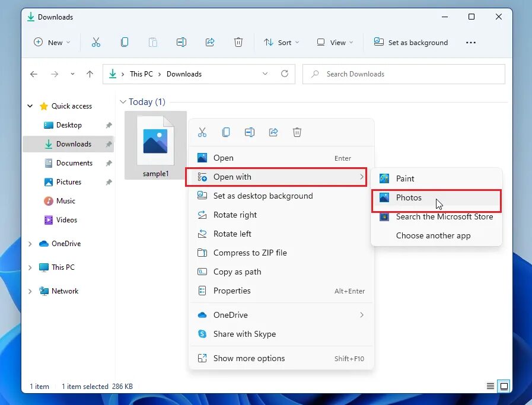Click the Cut icon in the main toolbar
Screen dimensions: 532x405
(x=96, y=43)
